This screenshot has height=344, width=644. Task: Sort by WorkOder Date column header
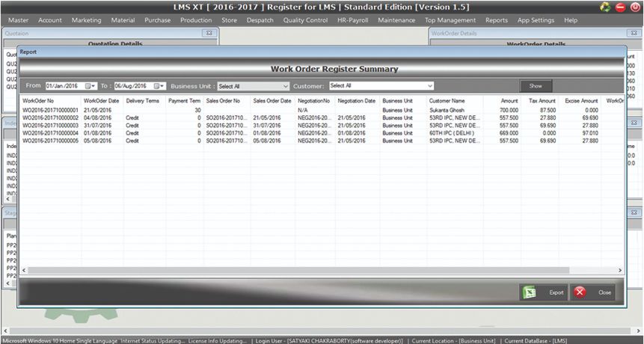coord(102,101)
